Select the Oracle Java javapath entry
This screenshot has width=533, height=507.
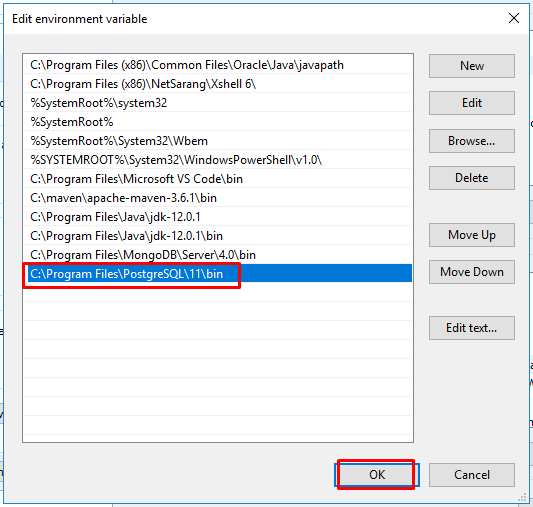(x=218, y=65)
